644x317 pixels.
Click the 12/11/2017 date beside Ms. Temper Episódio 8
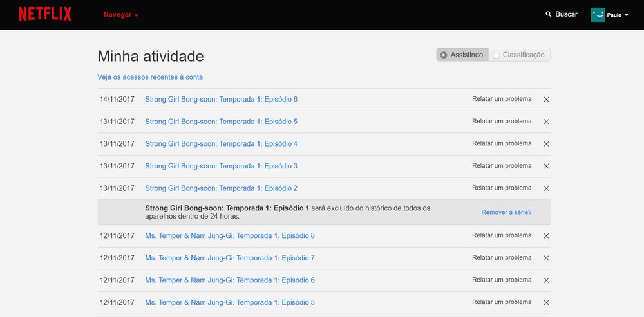pyautogui.click(x=117, y=236)
